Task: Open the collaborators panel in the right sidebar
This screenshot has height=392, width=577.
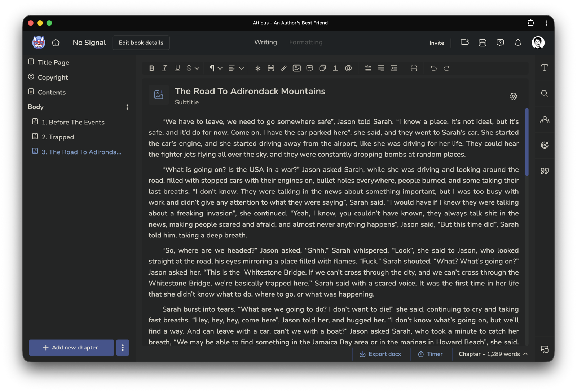Action: coord(545,120)
